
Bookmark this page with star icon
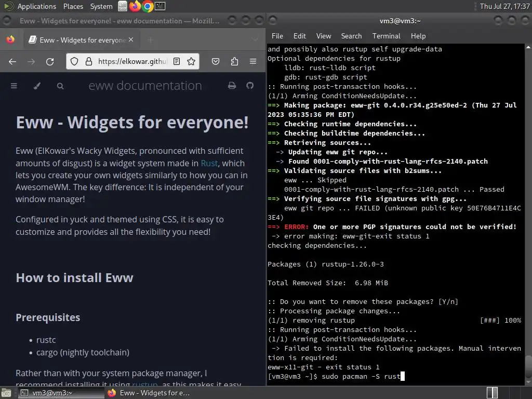coord(191,61)
